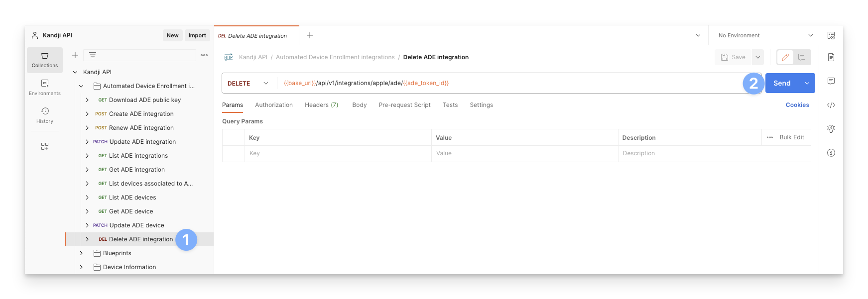This screenshot has height=299, width=868.
Task: Click the Save button
Action: click(x=734, y=57)
